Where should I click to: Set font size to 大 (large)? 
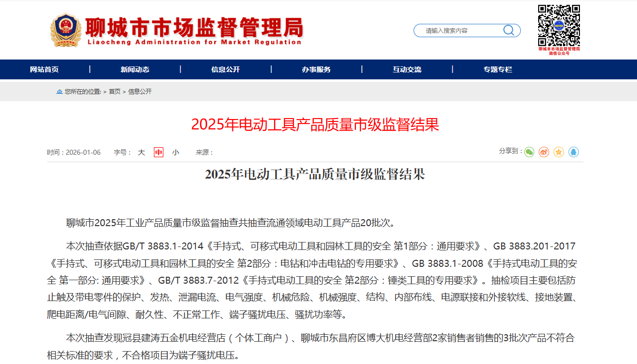[142, 152]
